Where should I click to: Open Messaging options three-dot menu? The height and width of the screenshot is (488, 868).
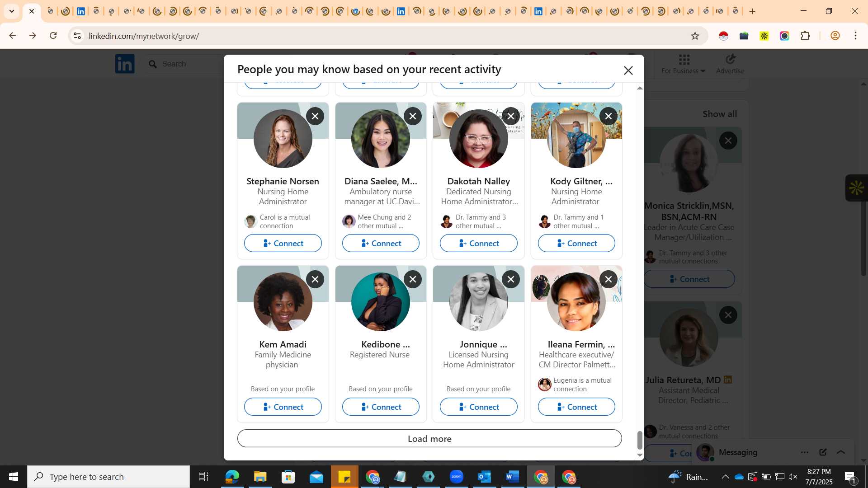(805, 452)
